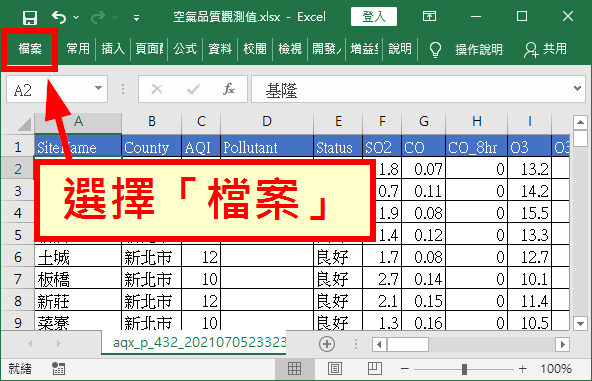
Task: Click the formula bar containing 基隆
Action: [x=412, y=89]
